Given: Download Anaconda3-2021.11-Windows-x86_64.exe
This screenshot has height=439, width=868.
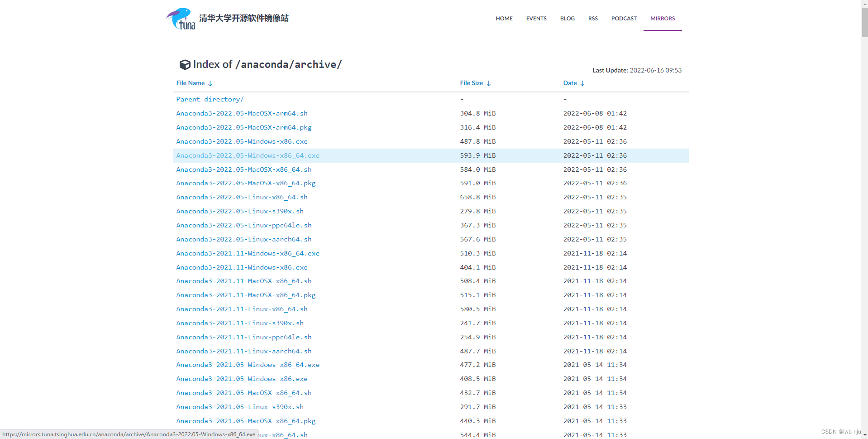Looking at the screenshot, I should pyautogui.click(x=248, y=253).
